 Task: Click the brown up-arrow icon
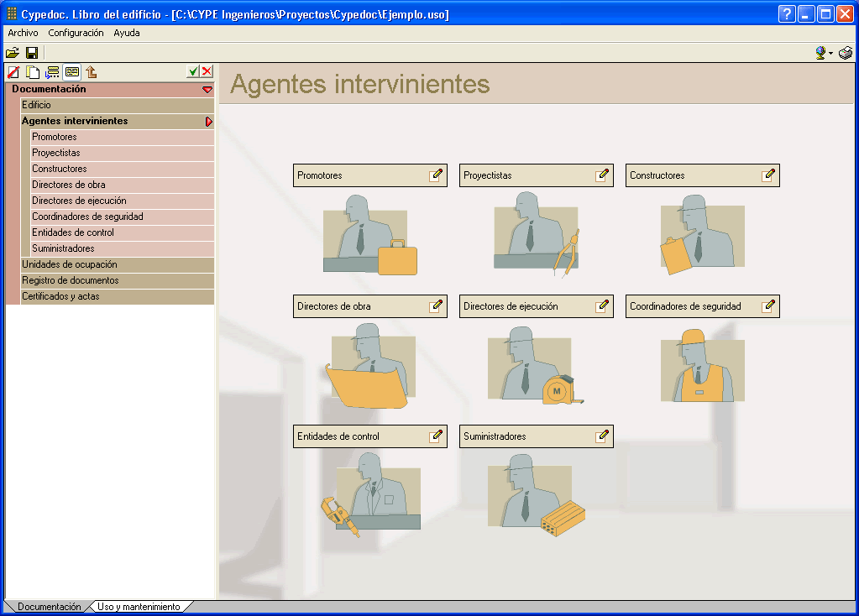coord(92,72)
